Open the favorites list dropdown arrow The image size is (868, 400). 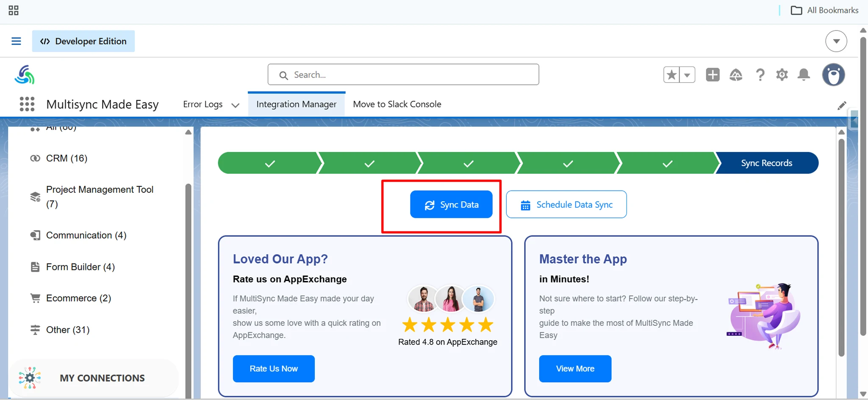pyautogui.click(x=687, y=75)
